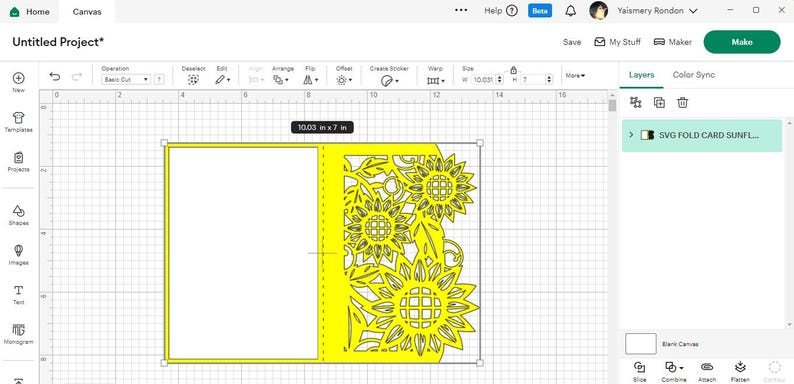Click the canvas vertical scrollbar
The width and height of the screenshot is (794, 384).
(x=612, y=105)
